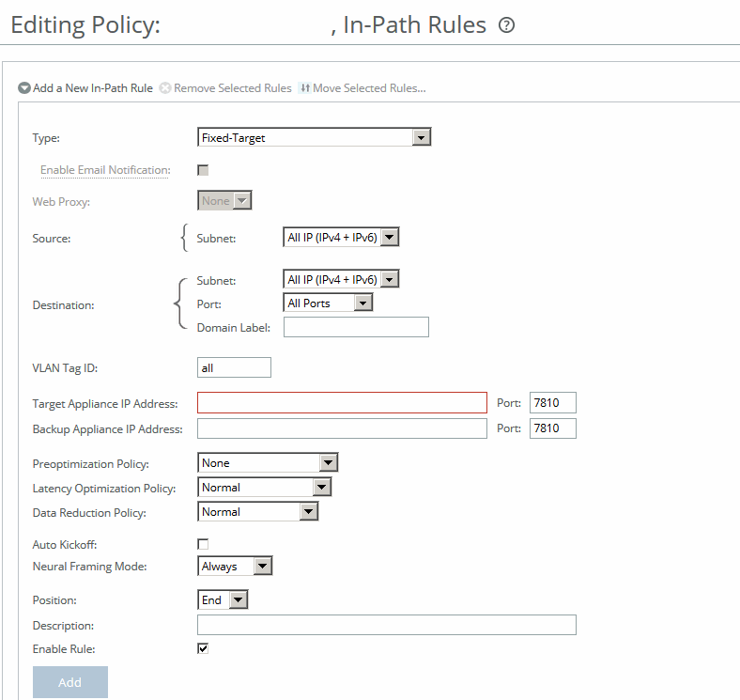Click the Target Appliance IP Address field

[x=342, y=403]
